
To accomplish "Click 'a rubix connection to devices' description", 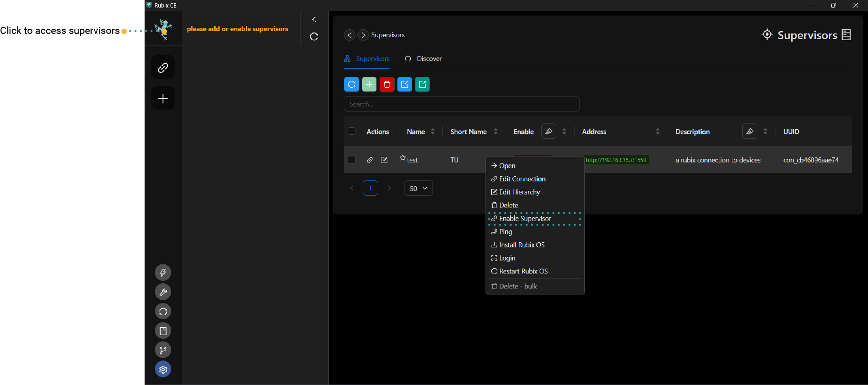I will pyautogui.click(x=718, y=160).
